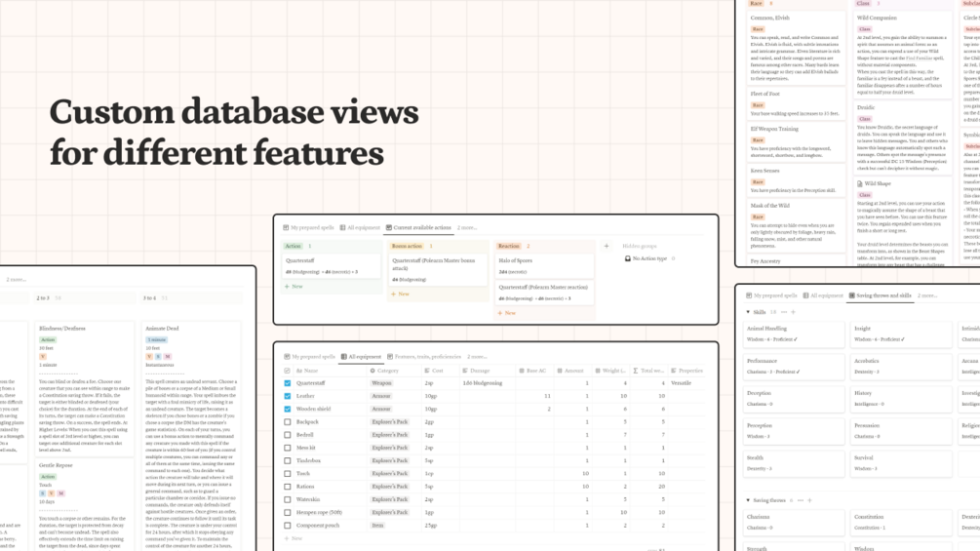Add New card under Bonus action column
The height and width of the screenshot is (551, 980).
tap(400, 294)
